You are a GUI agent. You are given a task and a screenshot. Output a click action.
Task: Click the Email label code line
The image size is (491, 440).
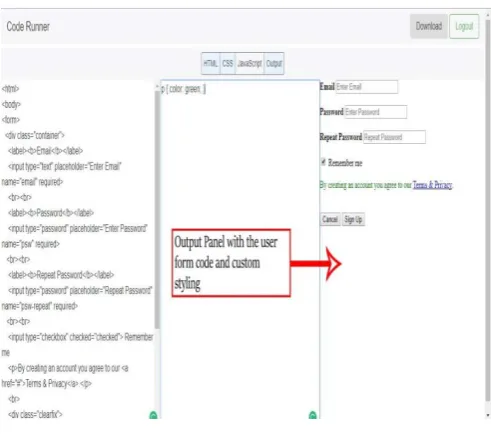[x=46, y=151]
